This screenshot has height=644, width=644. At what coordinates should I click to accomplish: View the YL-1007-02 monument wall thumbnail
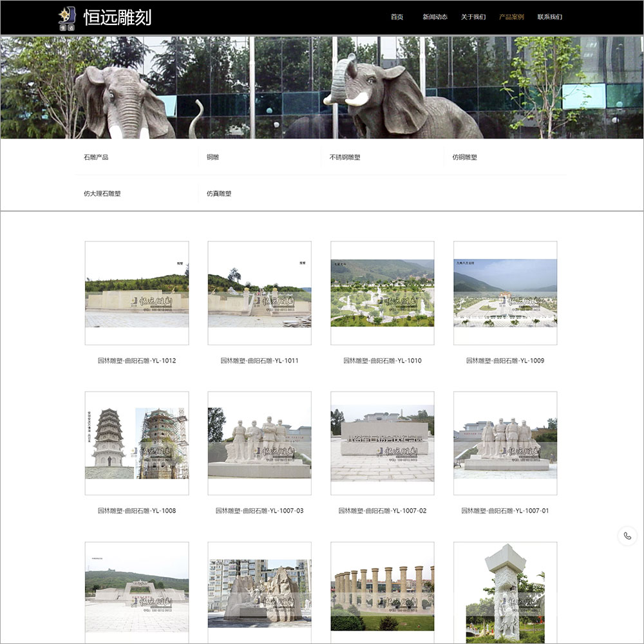click(x=382, y=443)
